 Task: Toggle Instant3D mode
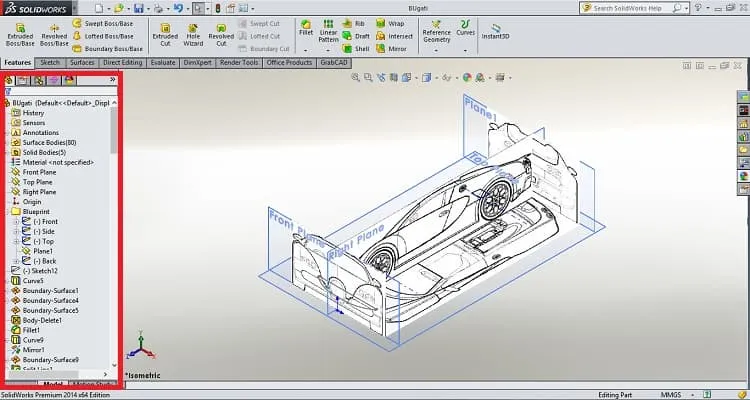(x=495, y=31)
